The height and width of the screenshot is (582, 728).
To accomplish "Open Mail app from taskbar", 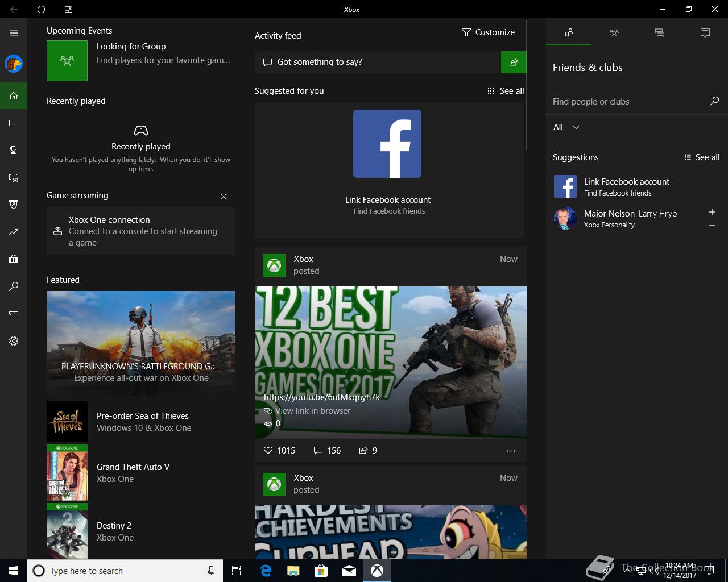I will [x=349, y=571].
